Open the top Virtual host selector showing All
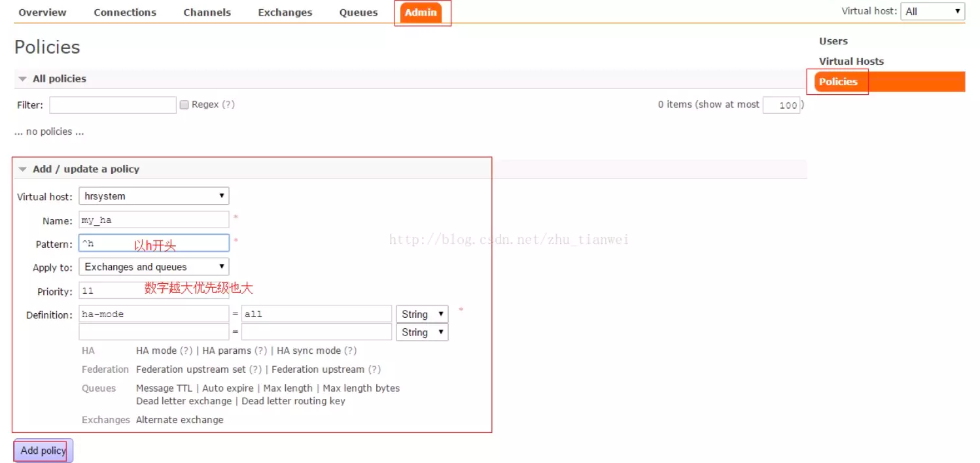 (932, 11)
